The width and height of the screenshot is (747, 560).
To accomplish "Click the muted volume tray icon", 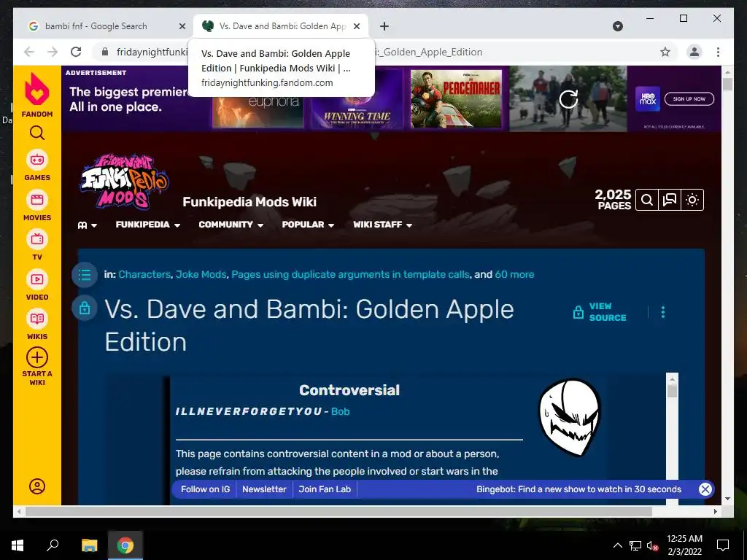I will [652, 545].
